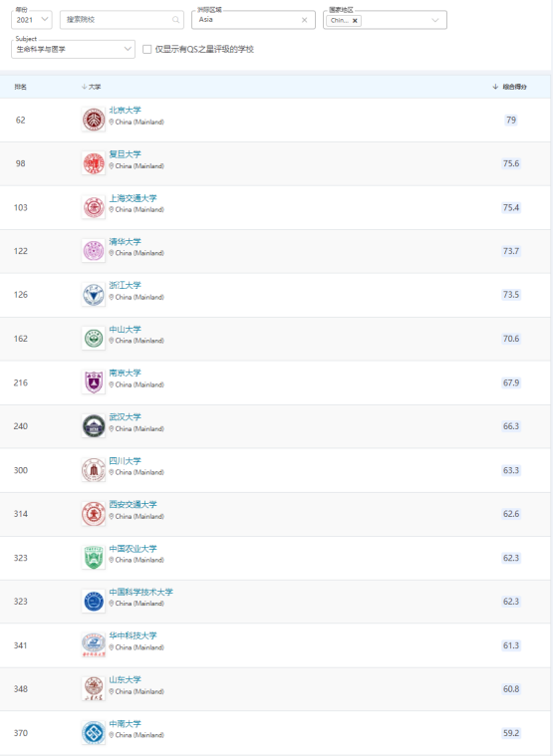Click the USTC blue round logo
This screenshot has height=756, width=553.
(x=94, y=602)
